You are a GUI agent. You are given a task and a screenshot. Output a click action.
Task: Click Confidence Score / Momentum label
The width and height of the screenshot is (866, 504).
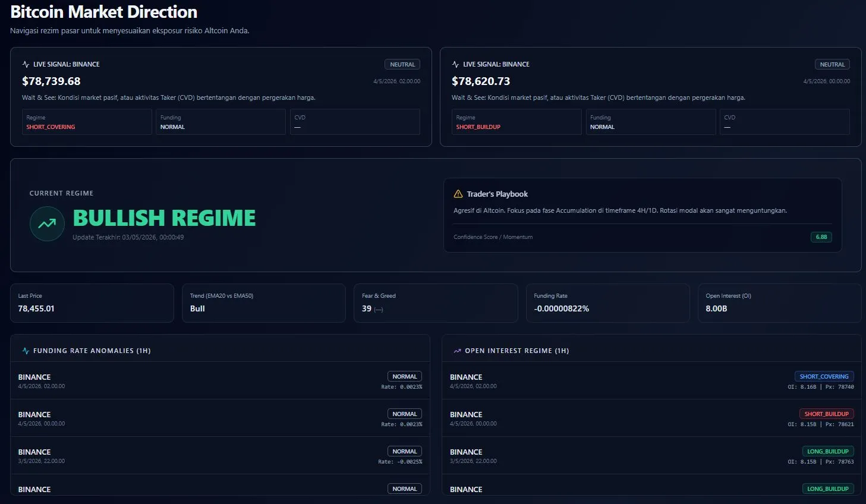(493, 237)
